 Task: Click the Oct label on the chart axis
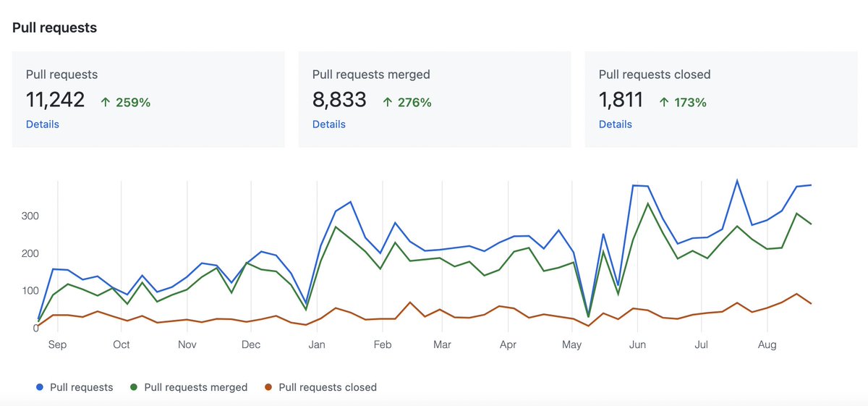122,344
